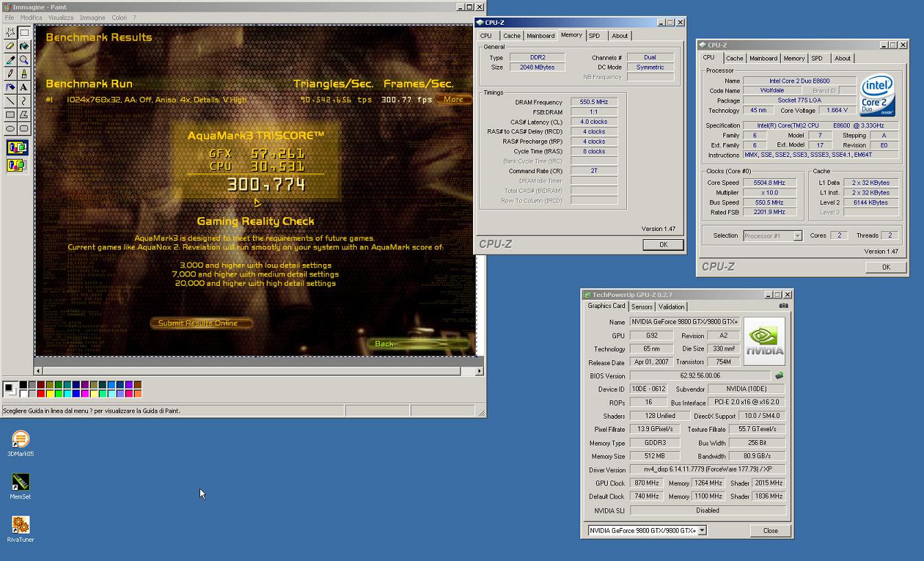This screenshot has width=924, height=561.
Task: Click OK in the memory CPU-Z window
Action: [663, 244]
